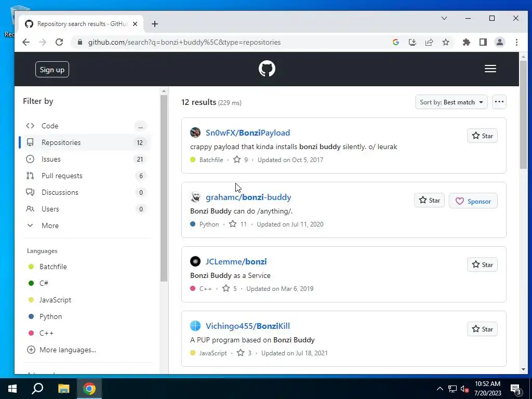Open the hamburger navigation menu
This screenshot has height=399, width=532.
click(x=490, y=69)
